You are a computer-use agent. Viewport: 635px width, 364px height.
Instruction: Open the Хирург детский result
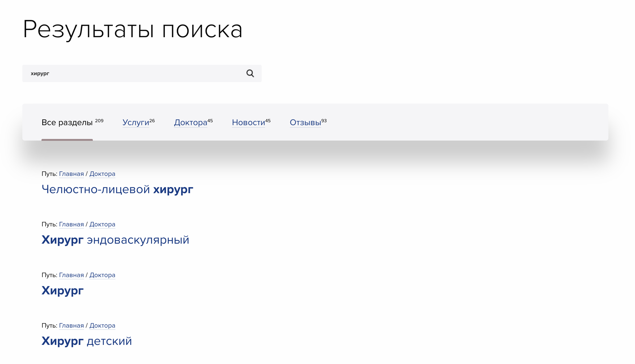click(86, 341)
